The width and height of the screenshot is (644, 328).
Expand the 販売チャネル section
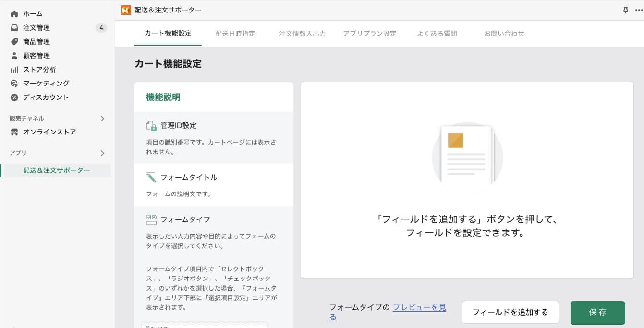click(102, 119)
